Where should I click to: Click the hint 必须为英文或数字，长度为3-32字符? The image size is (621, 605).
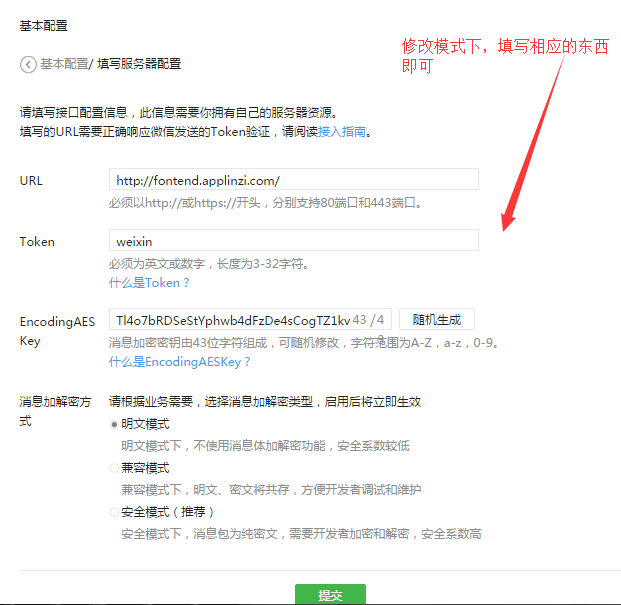tap(209, 263)
